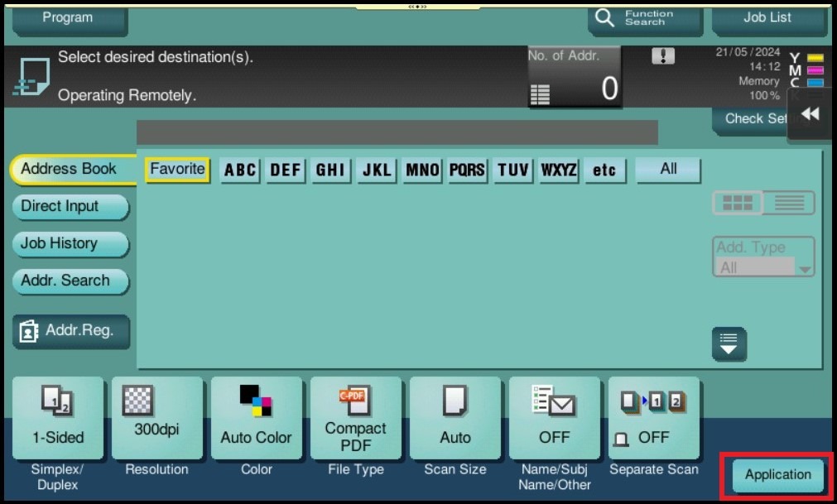Toggle Separate Scan OFF button

click(653, 418)
